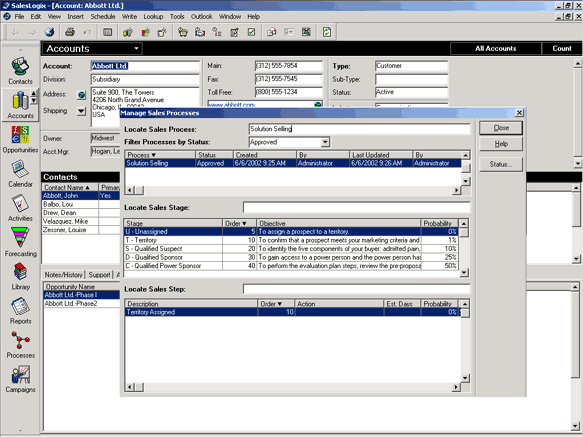This screenshot has width=583, height=437.
Task: Click the schedule phone call toolbar icon
Action: (183, 32)
